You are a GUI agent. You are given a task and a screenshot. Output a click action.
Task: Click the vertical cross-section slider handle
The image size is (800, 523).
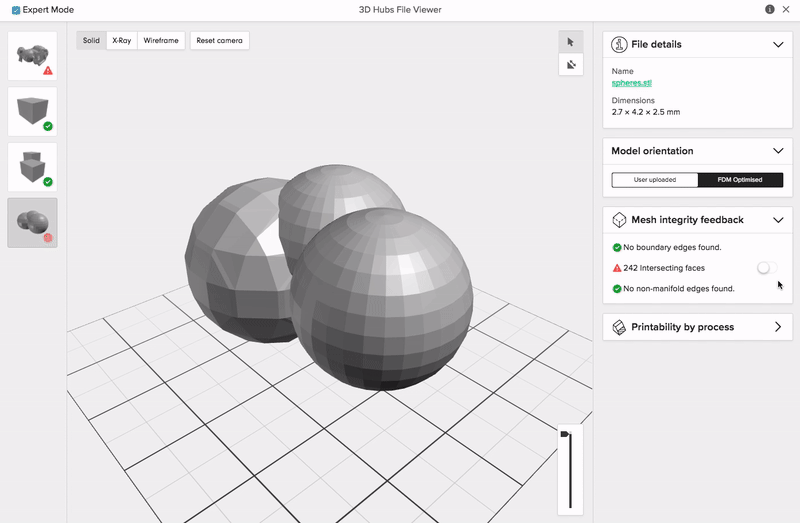565,434
